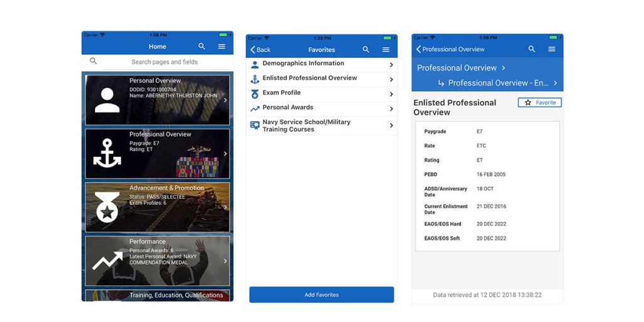Tap the Personal Overview person icon
Screen dimensions: 644x322
[107, 100]
